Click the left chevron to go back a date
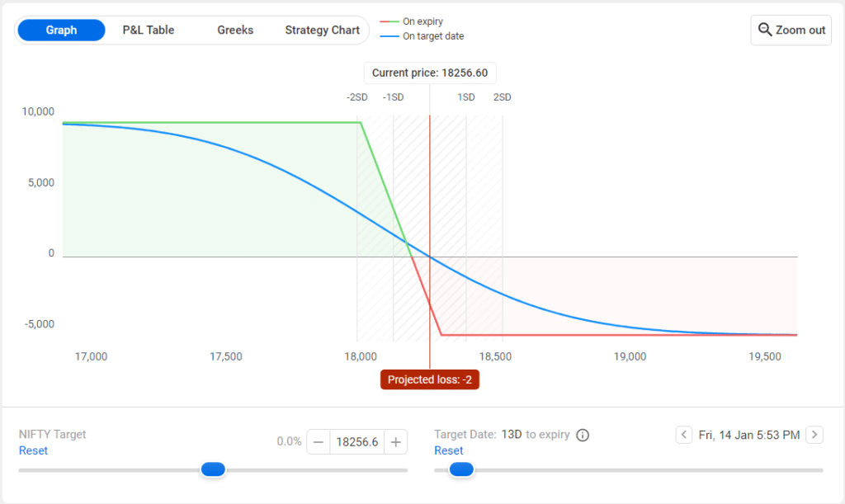Viewport: 845px width, 504px height. [684, 435]
